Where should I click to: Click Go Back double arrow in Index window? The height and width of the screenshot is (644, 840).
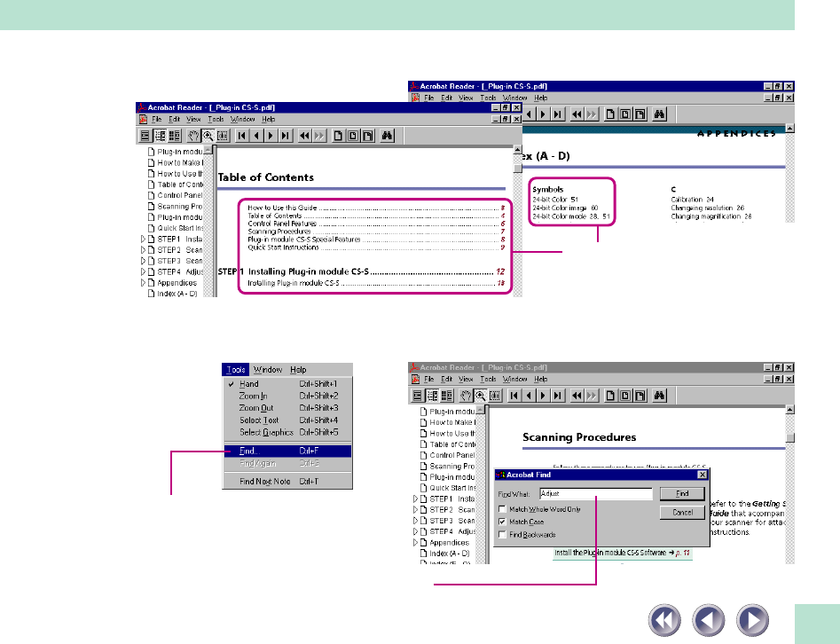click(x=577, y=114)
